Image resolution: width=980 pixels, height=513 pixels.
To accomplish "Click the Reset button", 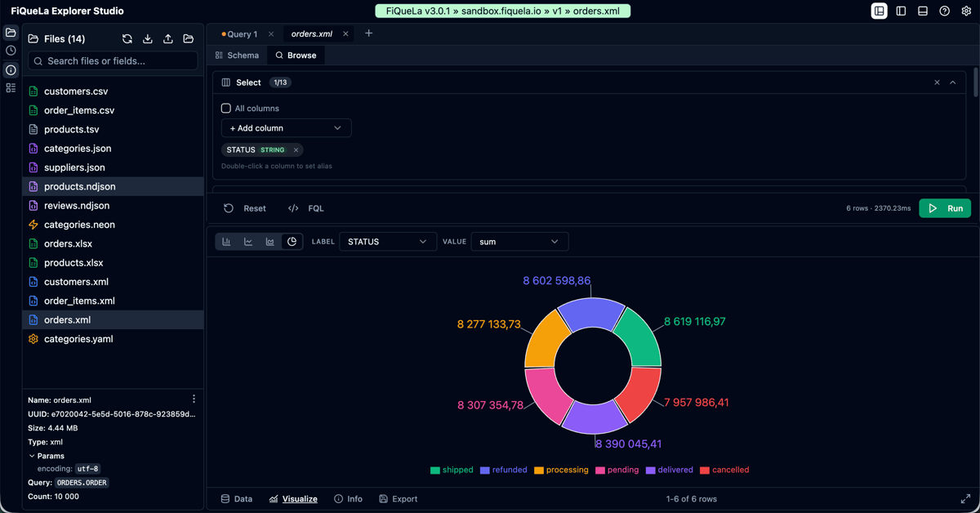I will (x=245, y=208).
